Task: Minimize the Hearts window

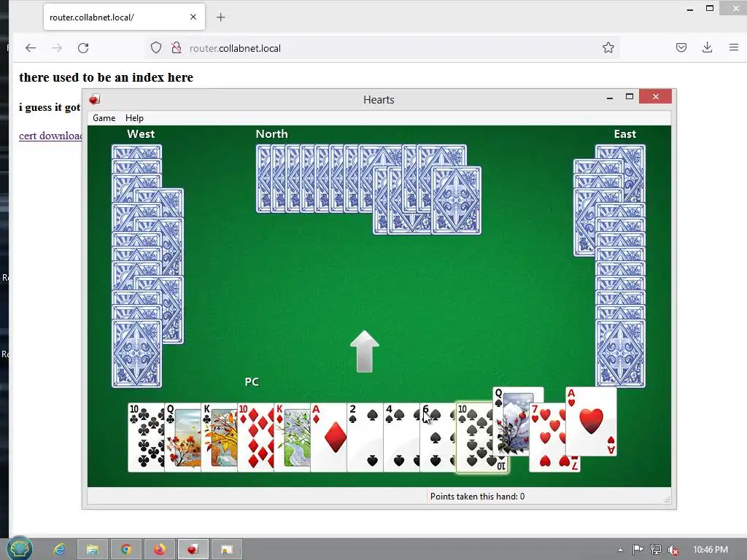Action: (610, 97)
